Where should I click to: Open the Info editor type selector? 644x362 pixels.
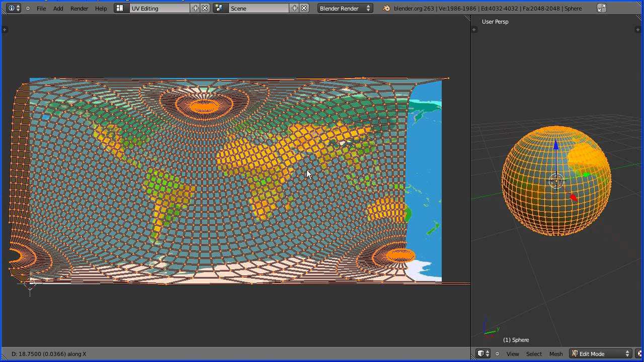tap(14, 8)
